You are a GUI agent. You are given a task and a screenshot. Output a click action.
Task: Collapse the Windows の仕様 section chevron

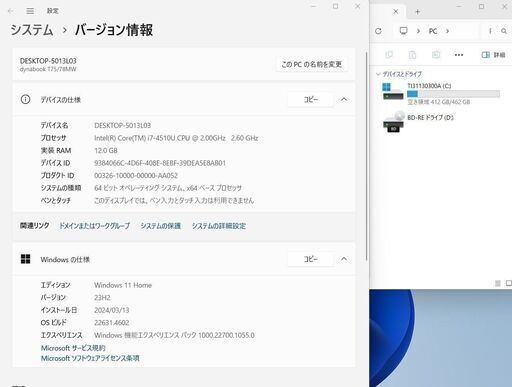(x=344, y=259)
